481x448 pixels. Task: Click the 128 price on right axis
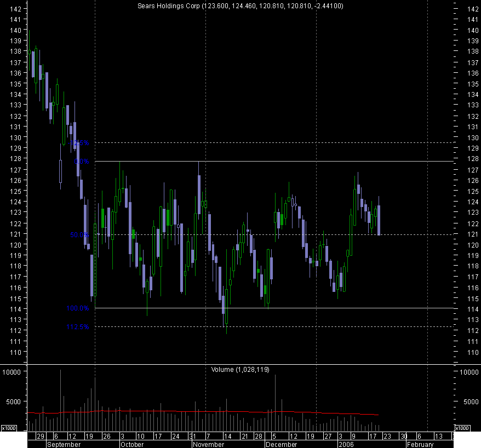click(473, 159)
